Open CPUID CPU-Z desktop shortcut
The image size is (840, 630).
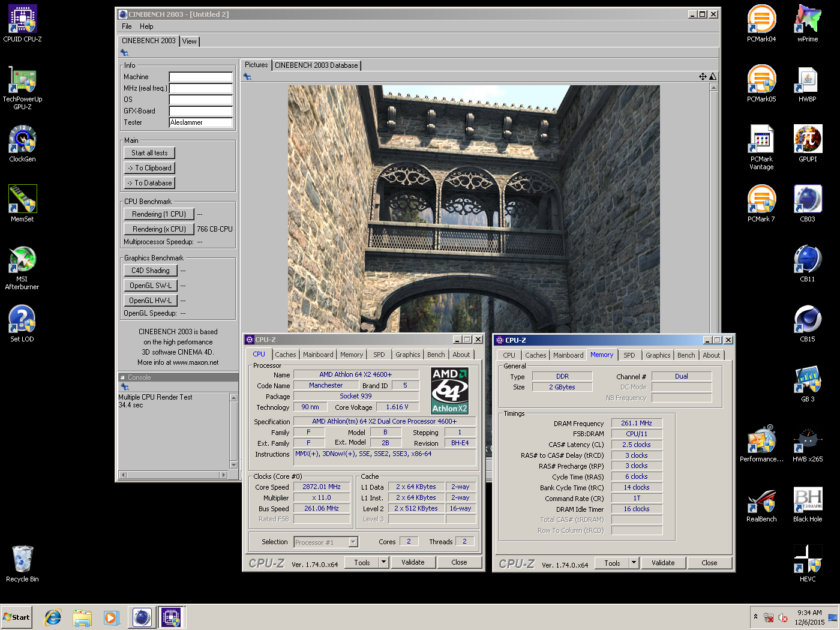[22, 24]
